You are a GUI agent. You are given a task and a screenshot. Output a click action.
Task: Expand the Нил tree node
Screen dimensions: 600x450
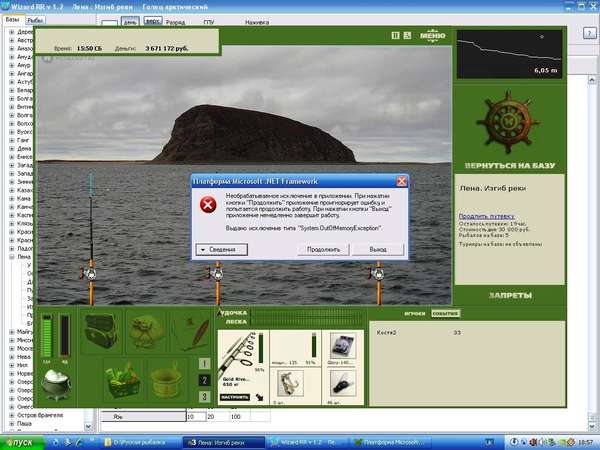[x=11, y=365]
